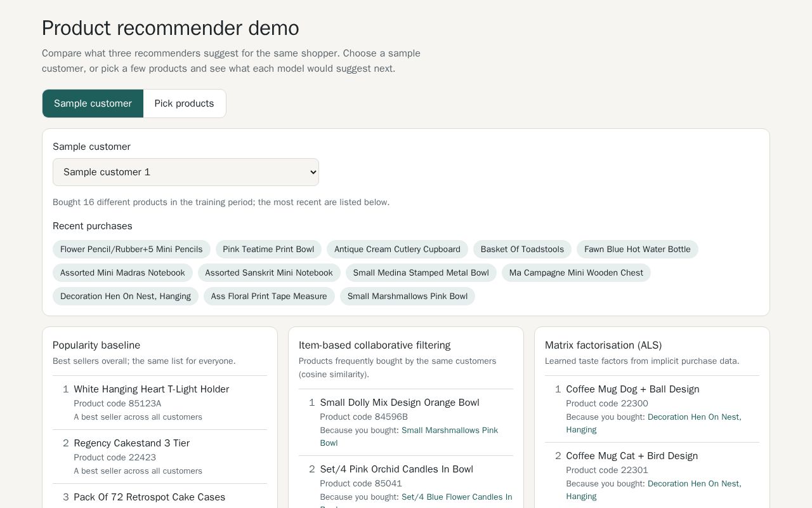
Task: Switch to the Pick products tab
Action: point(184,104)
